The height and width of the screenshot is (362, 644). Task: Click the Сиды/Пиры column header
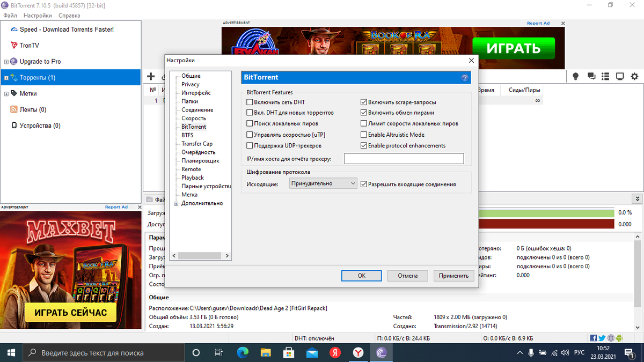pos(525,90)
